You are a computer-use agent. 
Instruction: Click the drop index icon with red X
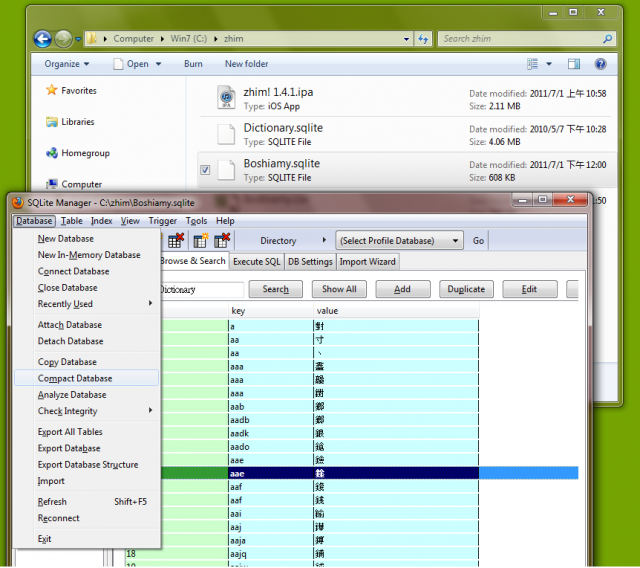pyautogui.click(x=222, y=240)
